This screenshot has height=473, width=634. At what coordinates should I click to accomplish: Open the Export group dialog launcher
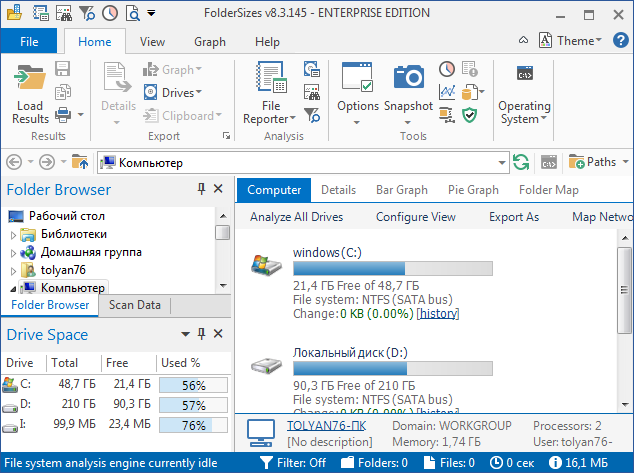click(226, 136)
